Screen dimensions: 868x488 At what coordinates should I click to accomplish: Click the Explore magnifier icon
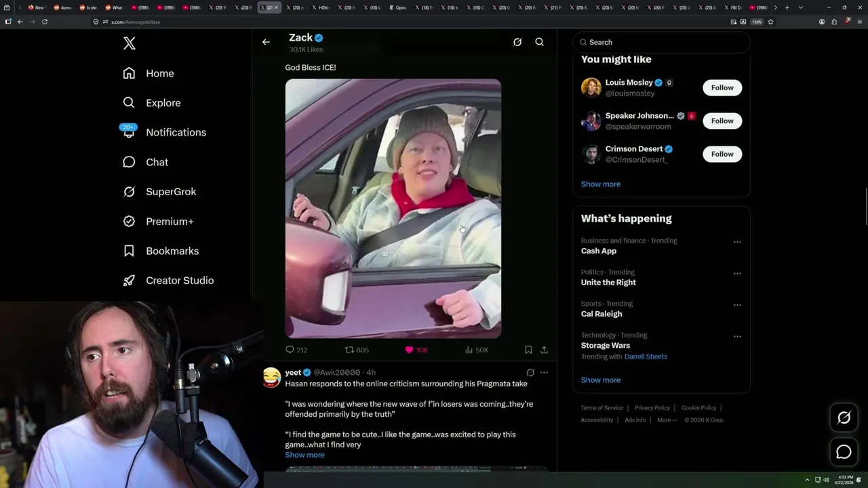[x=129, y=103]
